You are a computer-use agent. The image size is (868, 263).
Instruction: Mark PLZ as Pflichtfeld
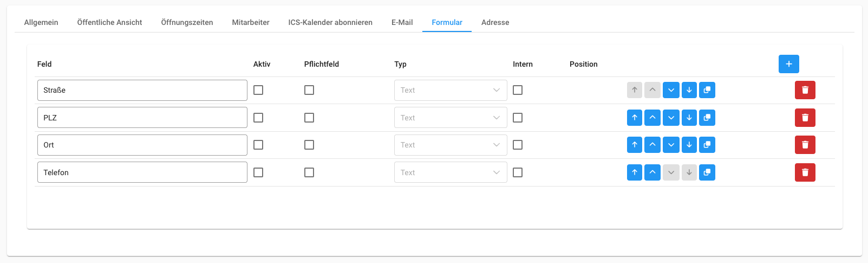click(309, 118)
